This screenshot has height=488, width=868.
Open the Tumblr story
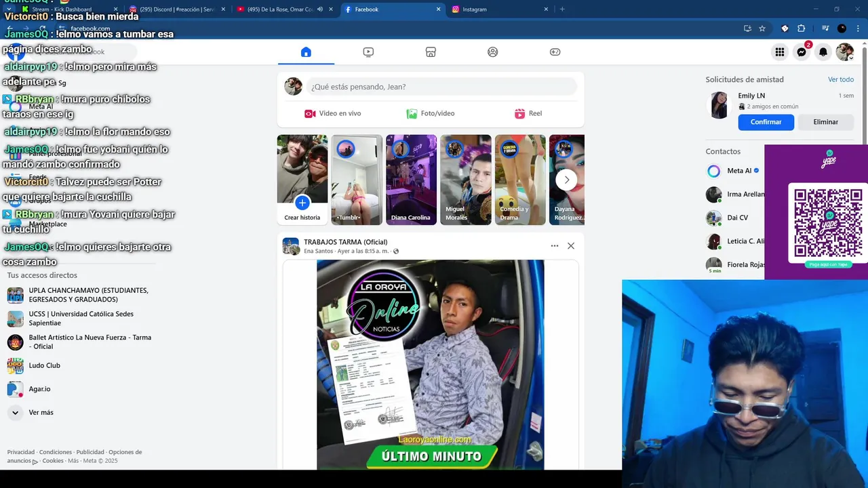point(357,180)
